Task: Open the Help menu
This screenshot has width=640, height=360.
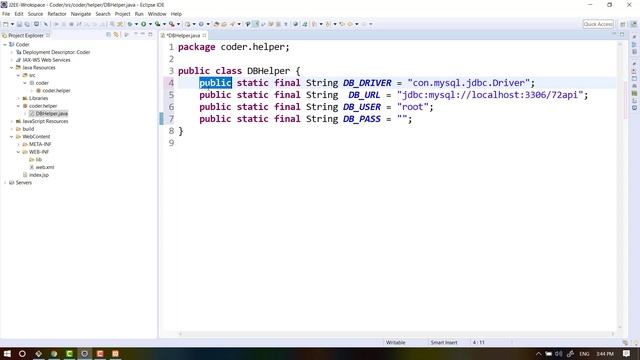Action: 176,14
